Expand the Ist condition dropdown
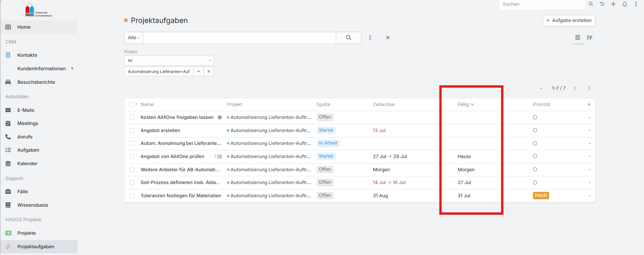 169,60
